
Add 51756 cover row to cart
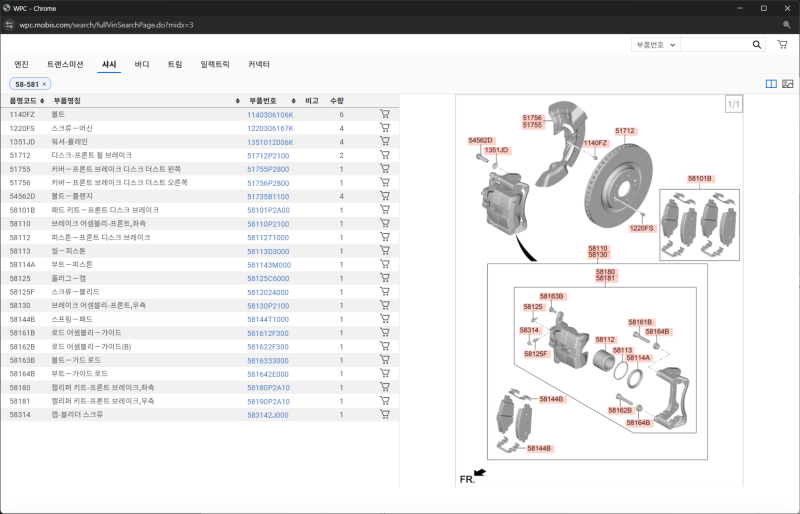pos(385,182)
